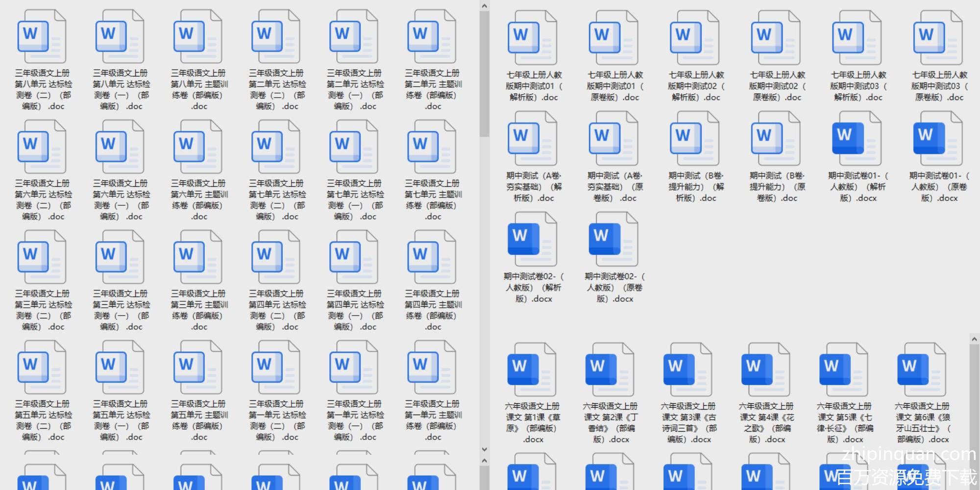Select 三年级语文上册 第四单元 达标检测卷（一） file
Image resolution: width=980 pixels, height=490 pixels.
click(354, 257)
